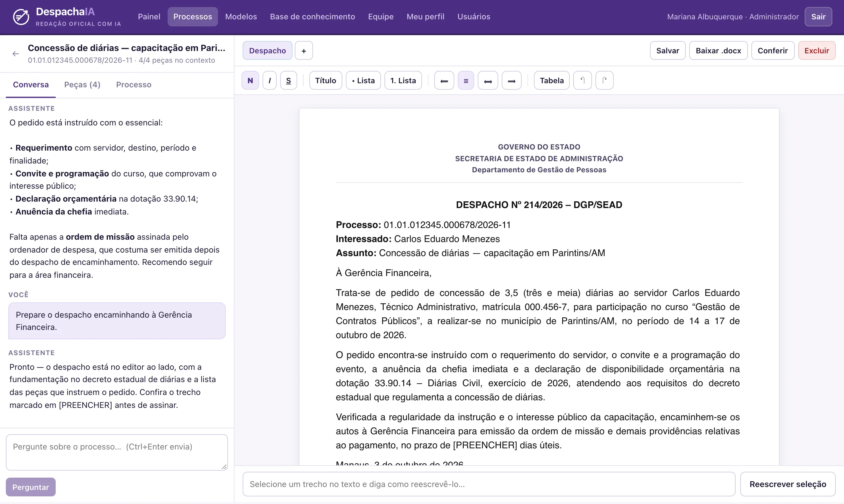Open Painel in the top navigation
This screenshot has width=844, height=504.
click(149, 17)
